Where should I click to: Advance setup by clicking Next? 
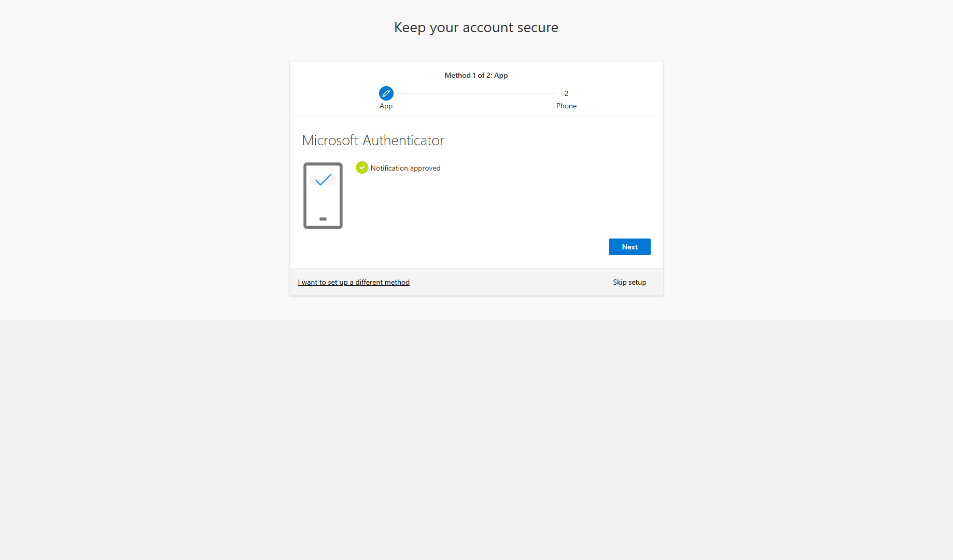tap(629, 246)
